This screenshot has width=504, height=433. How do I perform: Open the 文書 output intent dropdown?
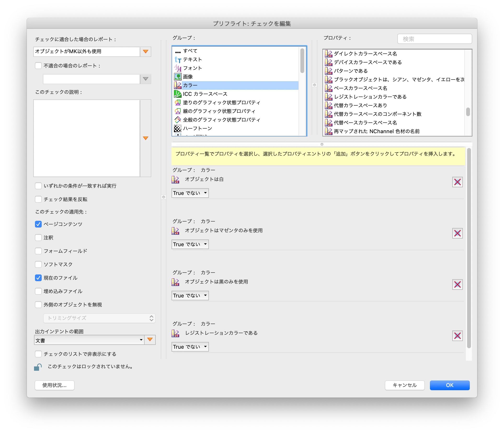(89, 340)
